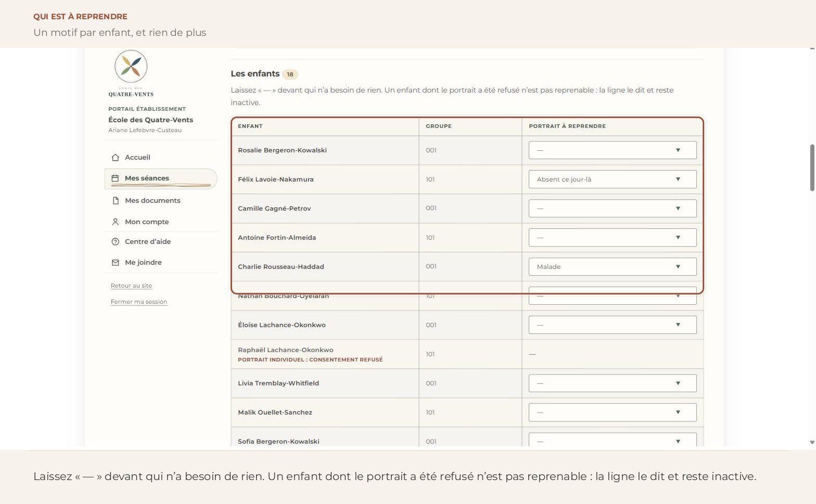Click the name Charlie Rousseau-Haddad
This screenshot has width=816, height=504.
[281, 267]
